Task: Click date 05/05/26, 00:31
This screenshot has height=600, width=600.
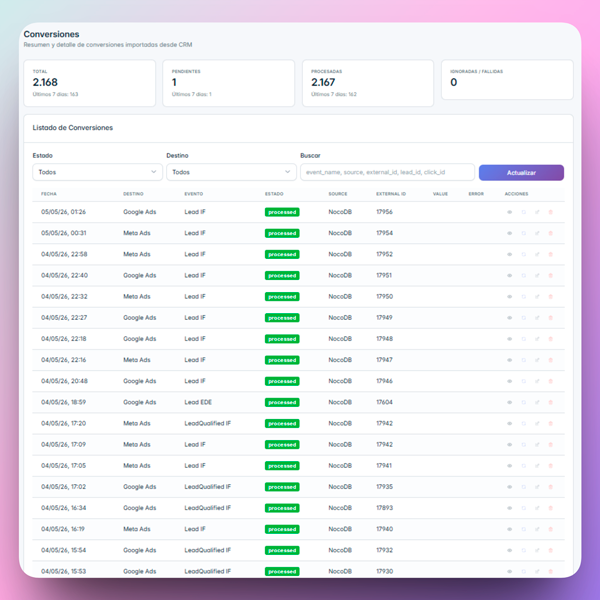Action: (64, 233)
